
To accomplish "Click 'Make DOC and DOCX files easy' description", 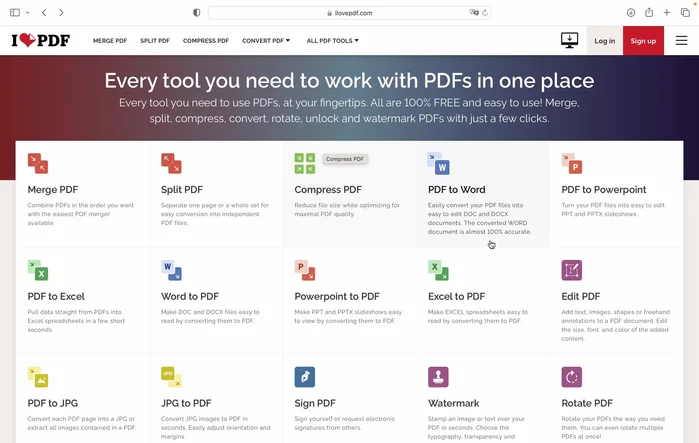I will click(x=210, y=316).
